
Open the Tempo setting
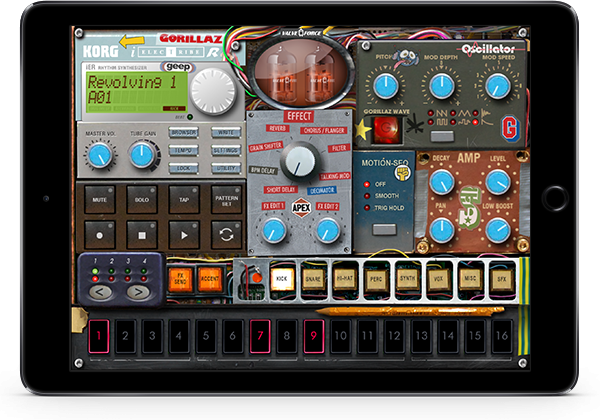click(x=184, y=150)
